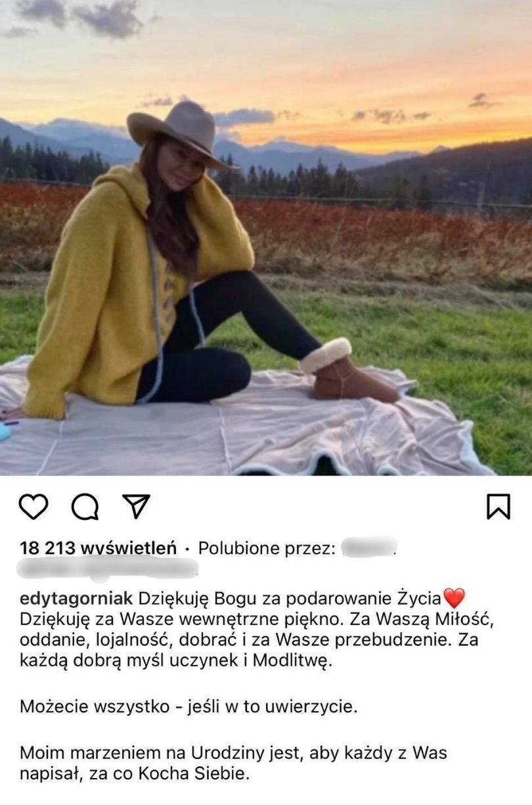Tap the 'Polubione przez:' label
This screenshot has width=532, height=805.
click(x=267, y=547)
